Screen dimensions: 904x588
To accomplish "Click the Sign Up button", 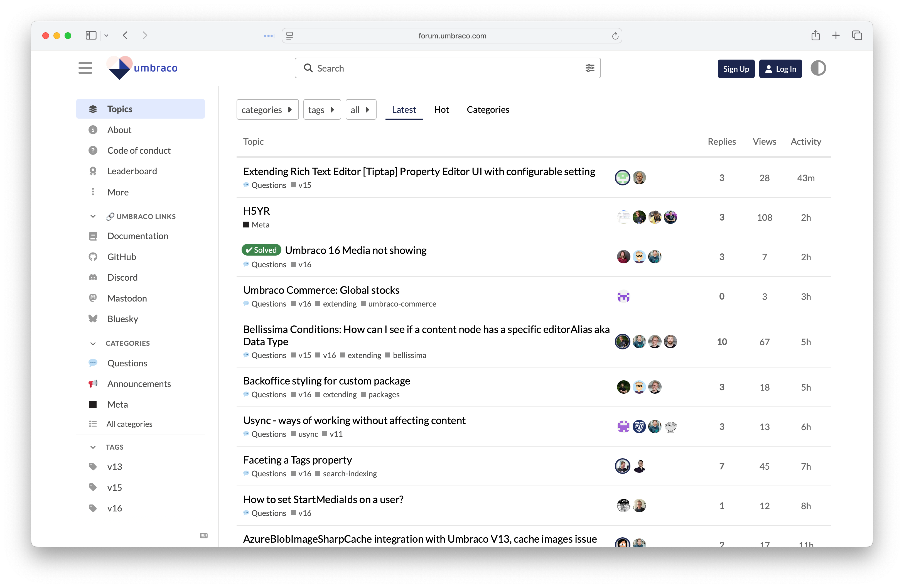I will pos(736,69).
